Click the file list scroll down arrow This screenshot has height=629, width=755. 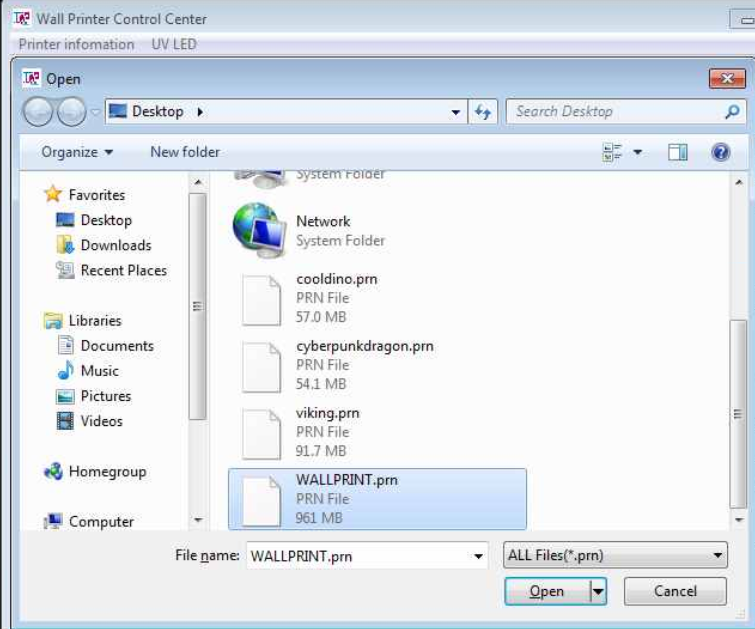click(739, 520)
